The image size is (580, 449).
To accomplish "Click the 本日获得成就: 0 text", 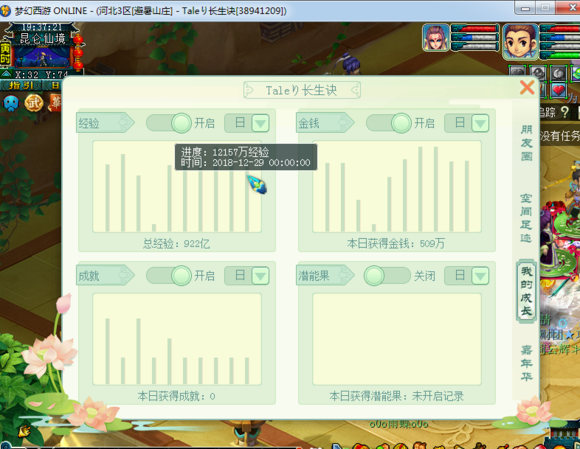I will [x=176, y=396].
